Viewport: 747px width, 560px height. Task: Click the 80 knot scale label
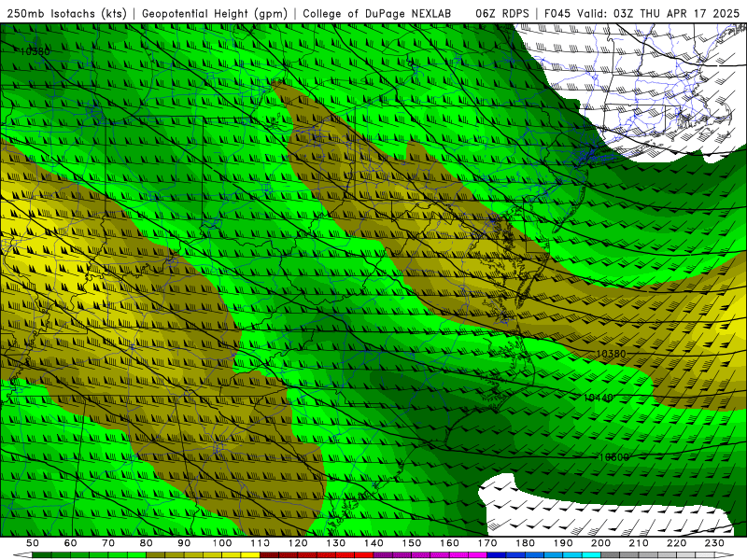147,543
